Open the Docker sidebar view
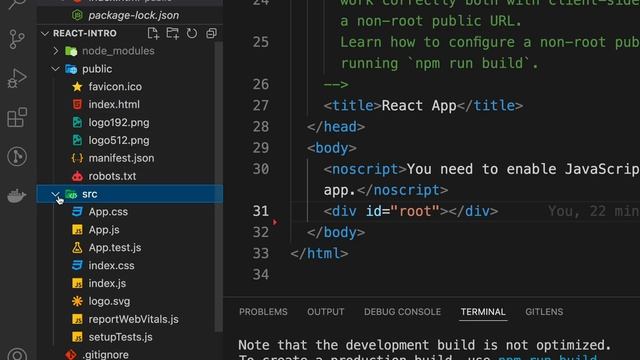The image size is (640, 360). coord(17,196)
